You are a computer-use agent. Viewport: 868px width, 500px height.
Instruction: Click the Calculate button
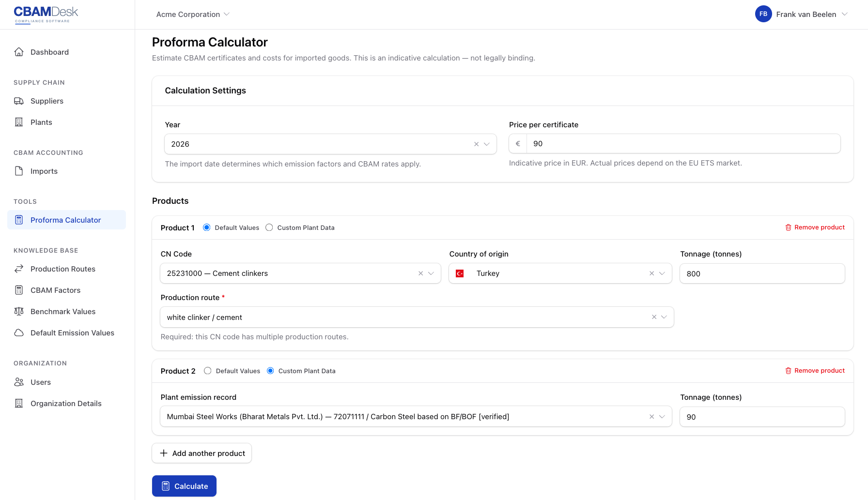pos(184,486)
